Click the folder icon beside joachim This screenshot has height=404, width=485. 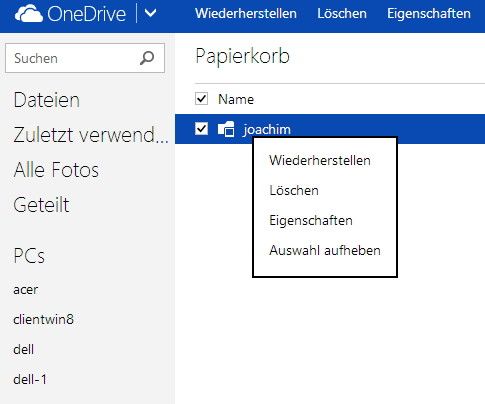tap(226, 129)
